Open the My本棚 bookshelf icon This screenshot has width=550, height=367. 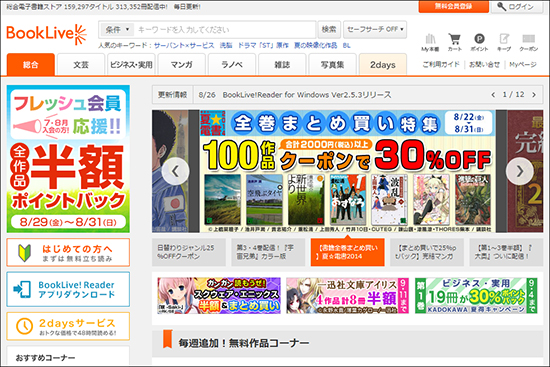[x=430, y=42]
